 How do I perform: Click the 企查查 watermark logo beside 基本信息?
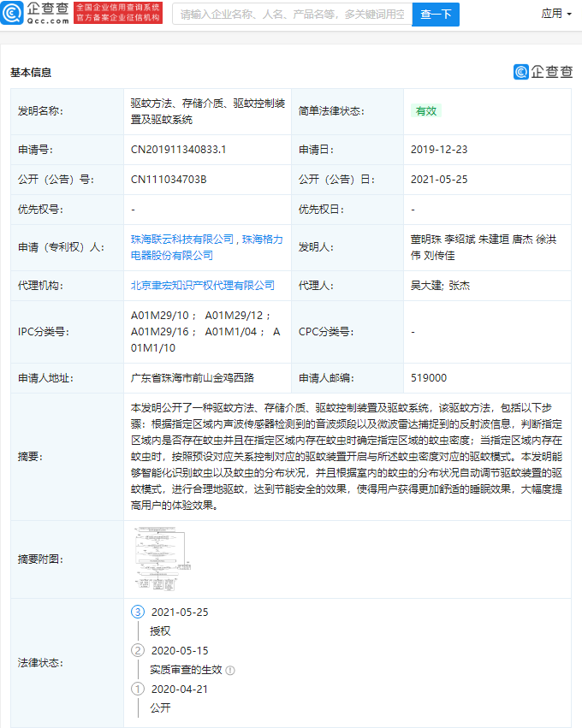click(x=542, y=72)
